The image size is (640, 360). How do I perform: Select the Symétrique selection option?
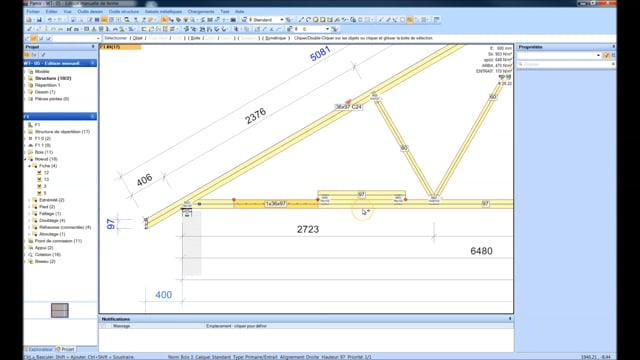tap(275, 38)
